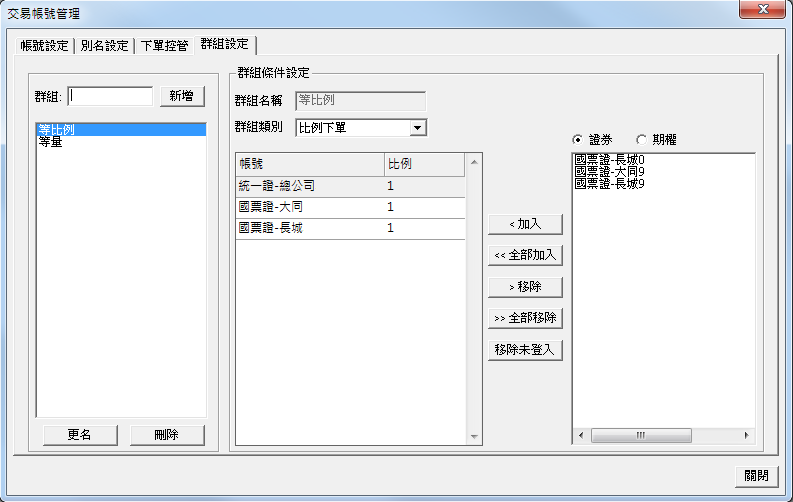Image resolution: width=793 pixels, height=502 pixels.
Task: Click the 更名 button
Action: pos(80,435)
